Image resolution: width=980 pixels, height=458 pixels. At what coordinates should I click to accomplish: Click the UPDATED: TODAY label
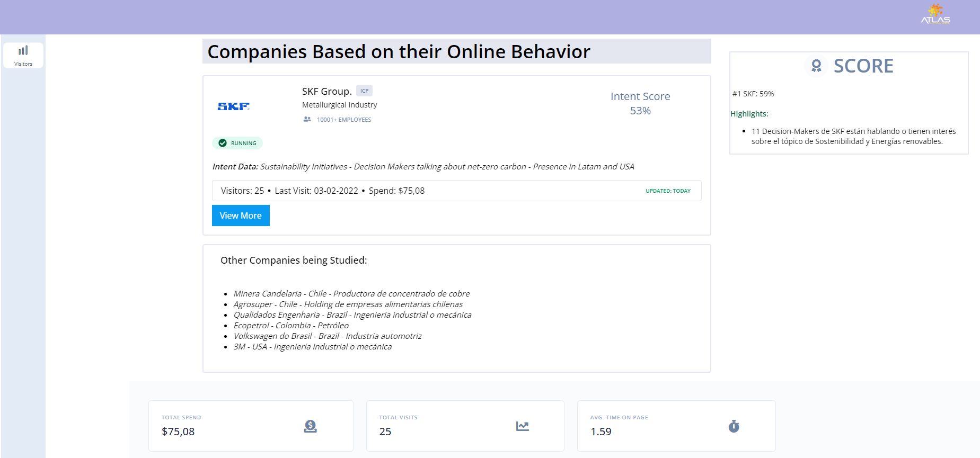(x=668, y=191)
